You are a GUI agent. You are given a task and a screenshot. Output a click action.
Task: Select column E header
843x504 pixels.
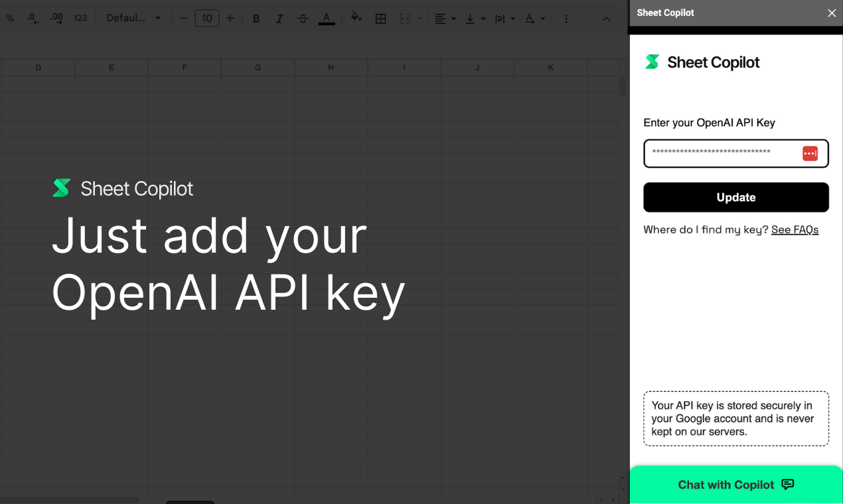coord(112,68)
